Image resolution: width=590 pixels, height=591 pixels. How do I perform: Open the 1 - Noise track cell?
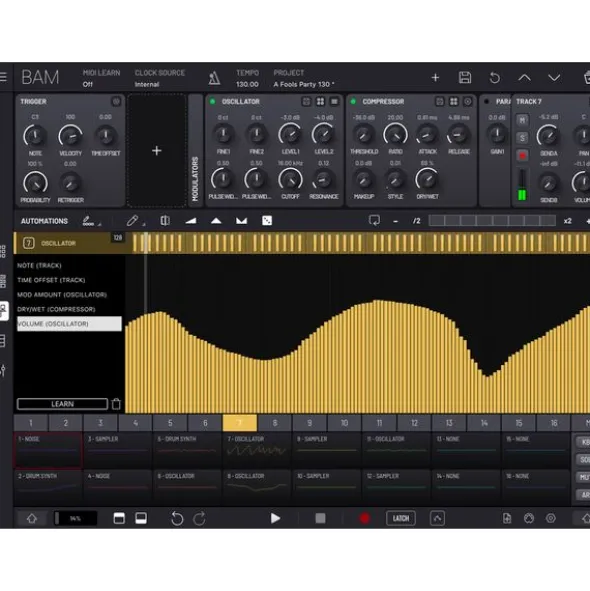tap(48, 450)
